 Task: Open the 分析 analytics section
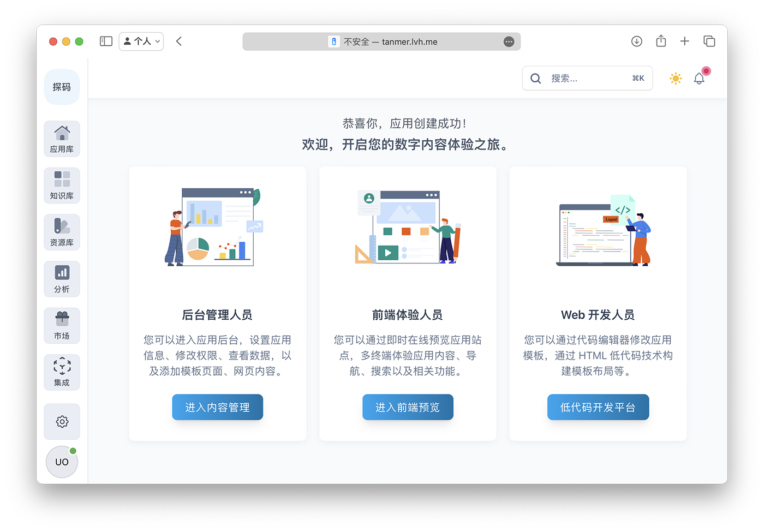click(62, 279)
